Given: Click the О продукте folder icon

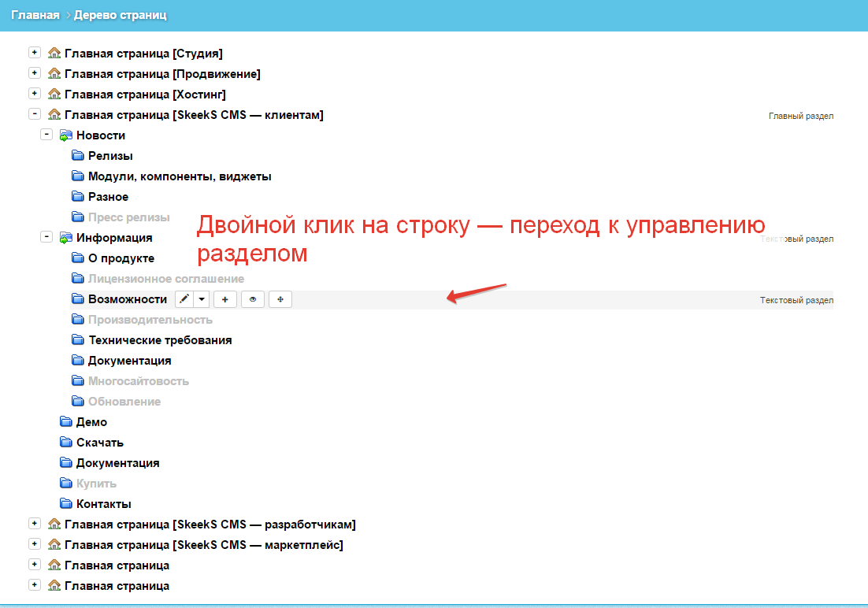Looking at the screenshot, I should click(x=78, y=258).
